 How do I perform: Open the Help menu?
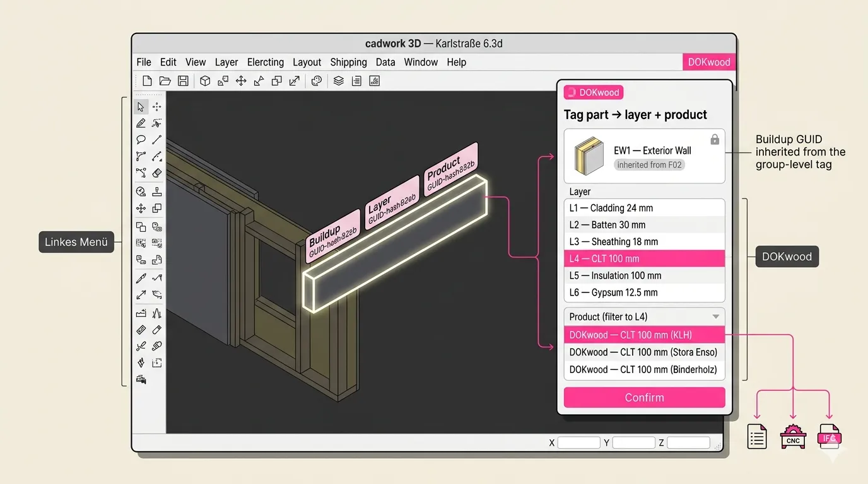(x=457, y=62)
